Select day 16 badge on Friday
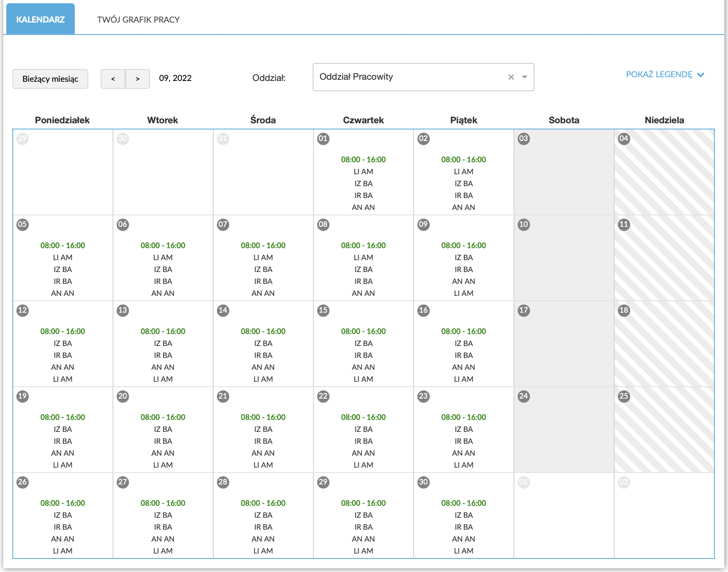Image resolution: width=728 pixels, height=572 pixels. click(x=424, y=310)
